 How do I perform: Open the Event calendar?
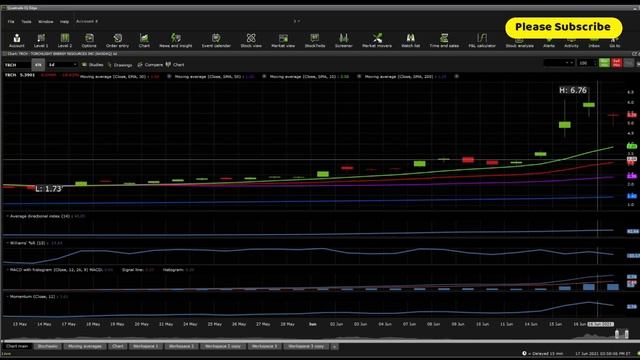pyautogui.click(x=216, y=40)
